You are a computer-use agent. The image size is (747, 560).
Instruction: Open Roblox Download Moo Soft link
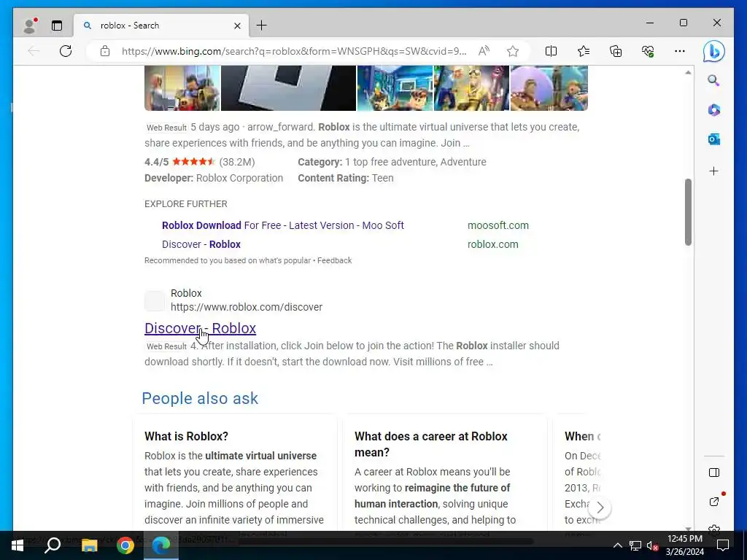coord(283,225)
